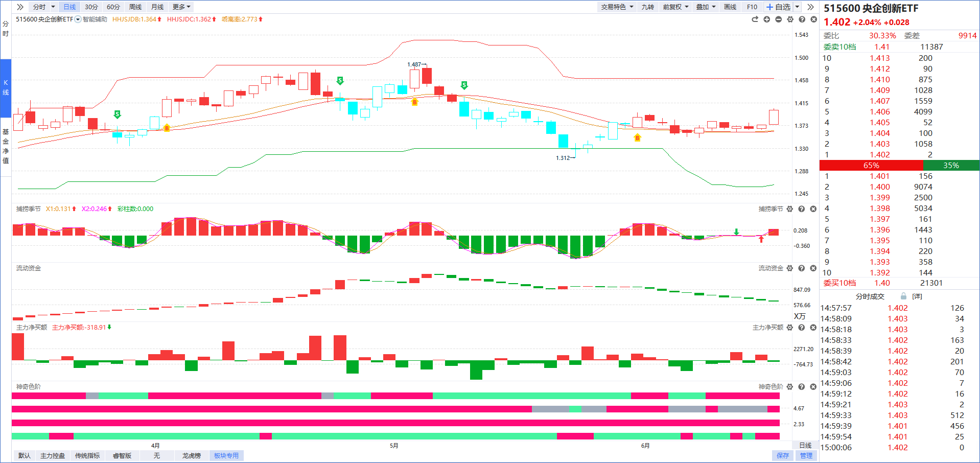Select 分时 tab in top toolbar
Screen dimensions: 980x463
39,7
